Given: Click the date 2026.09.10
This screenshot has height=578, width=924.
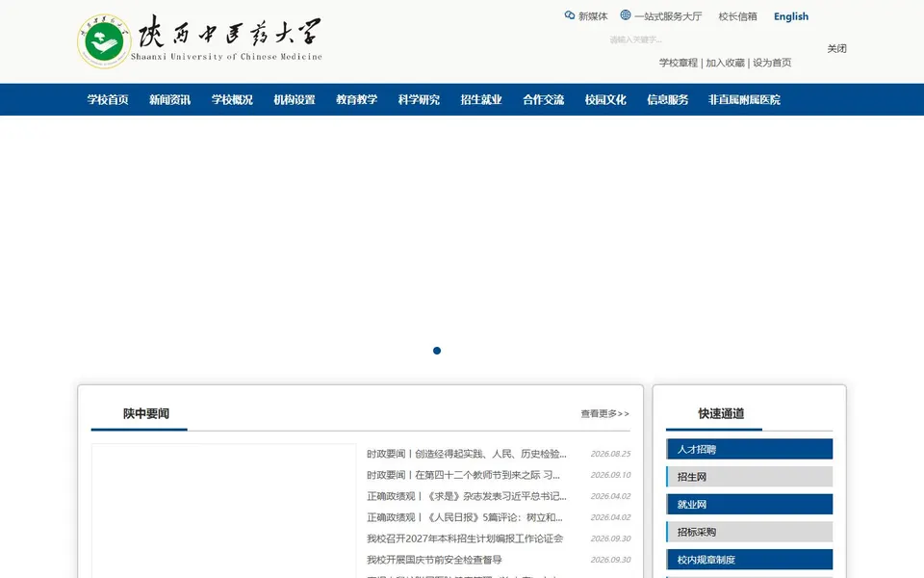Looking at the screenshot, I should coord(610,475).
